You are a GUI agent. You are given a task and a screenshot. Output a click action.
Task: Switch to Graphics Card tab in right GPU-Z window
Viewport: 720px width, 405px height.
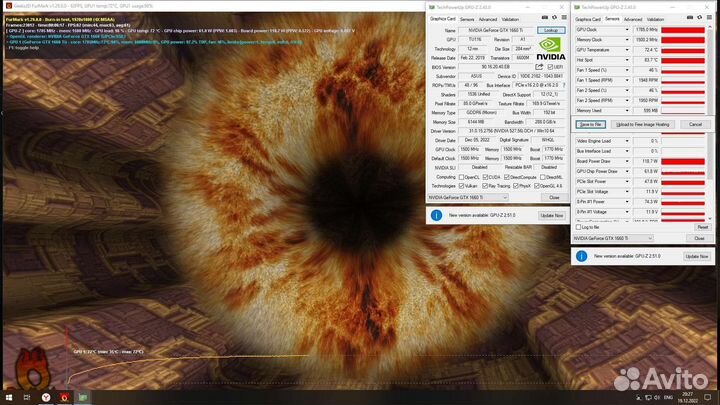coord(588,19)
